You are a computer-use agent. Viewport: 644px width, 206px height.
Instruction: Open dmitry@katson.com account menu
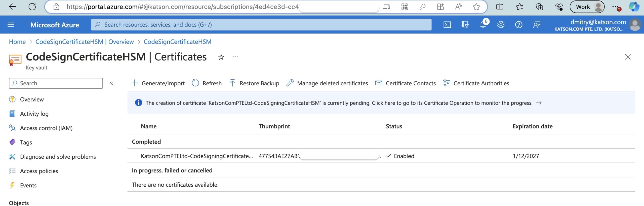[x=597, y=25]
